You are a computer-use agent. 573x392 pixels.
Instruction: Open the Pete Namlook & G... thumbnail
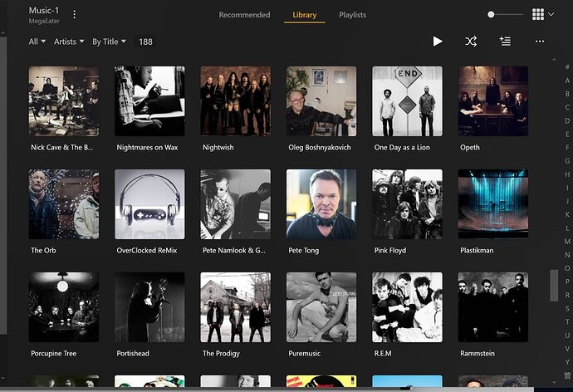pos(235,204)
